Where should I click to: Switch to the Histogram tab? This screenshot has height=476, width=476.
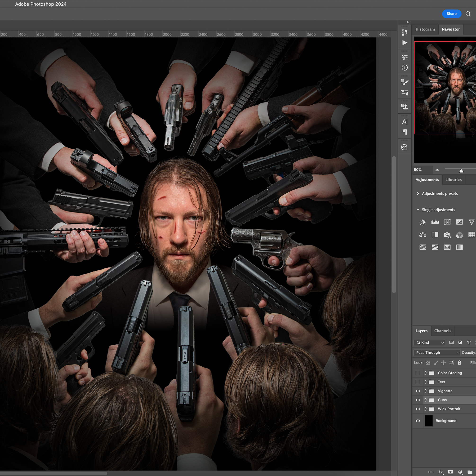tap(425, 29)
